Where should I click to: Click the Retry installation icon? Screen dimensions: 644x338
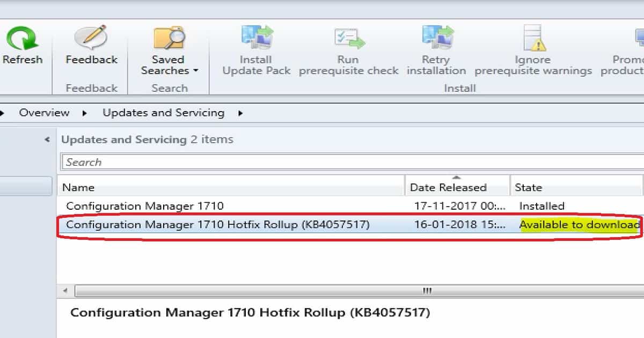pyautogui.click(x=437, y=39)
